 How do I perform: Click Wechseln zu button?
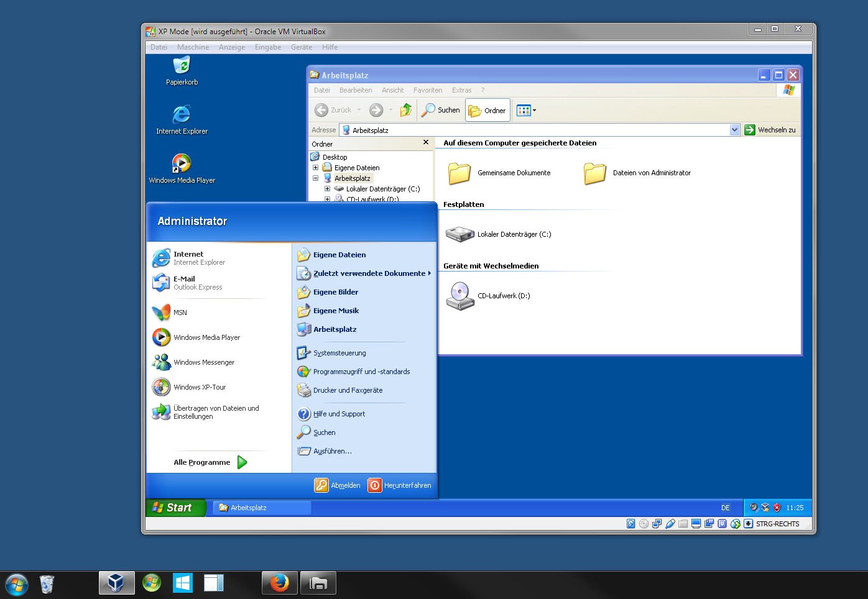tap(770, 130)
